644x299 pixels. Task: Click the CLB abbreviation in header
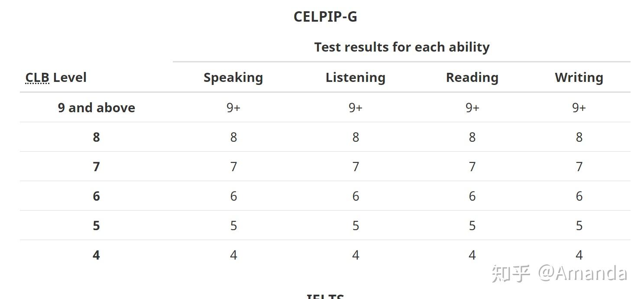(37, 78)
